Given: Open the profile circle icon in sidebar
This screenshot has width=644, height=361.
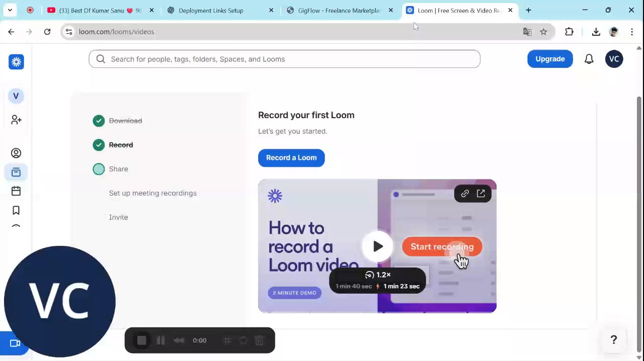Looking at the screenshot, I should 16,153.
